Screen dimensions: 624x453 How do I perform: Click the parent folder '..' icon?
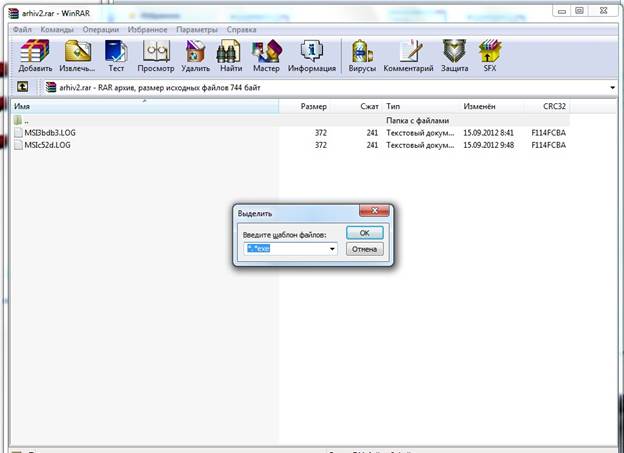18,120
